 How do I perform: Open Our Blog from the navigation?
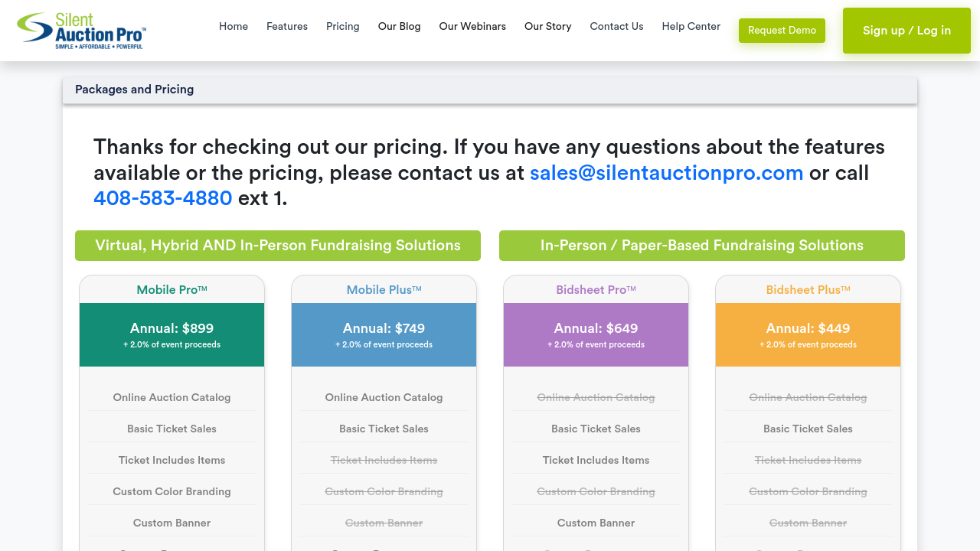point(399,26)
